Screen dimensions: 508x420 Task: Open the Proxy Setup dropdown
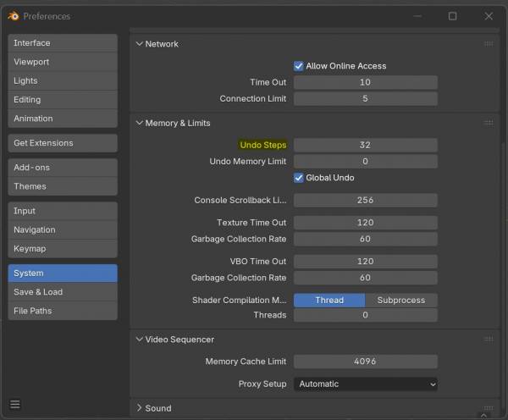point(365,384)
